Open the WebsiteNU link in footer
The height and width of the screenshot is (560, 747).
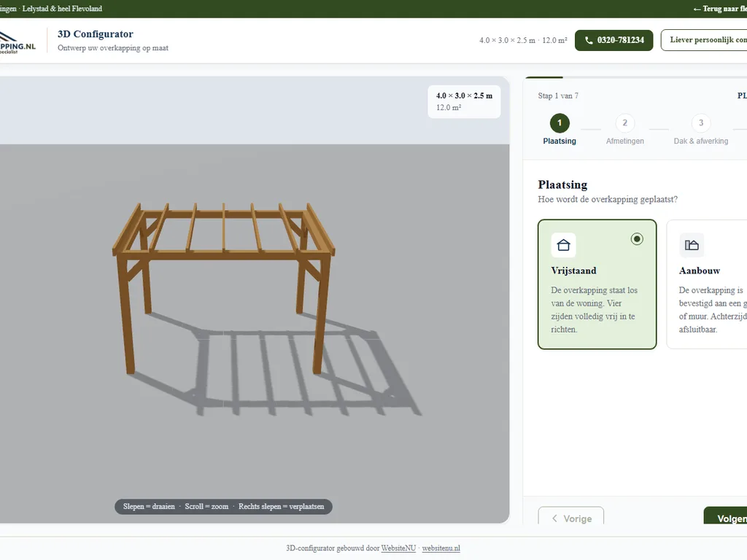[x=398, y=548]
